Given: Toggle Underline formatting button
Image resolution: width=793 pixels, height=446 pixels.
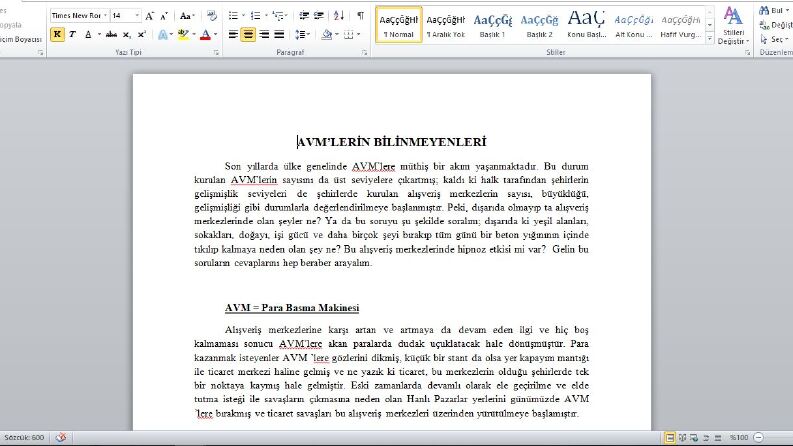Looking at the screenshot, I should 89,34.
